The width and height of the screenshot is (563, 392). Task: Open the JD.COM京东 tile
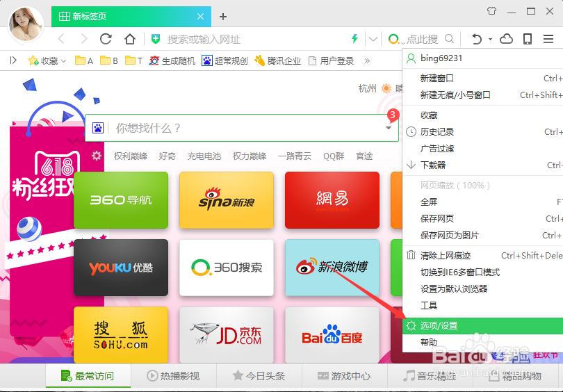pyautogui.click(x=227, y=335)
